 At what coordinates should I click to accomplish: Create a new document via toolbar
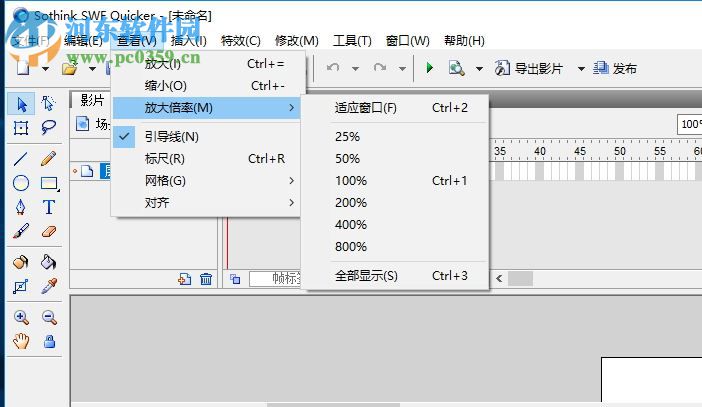23,69
